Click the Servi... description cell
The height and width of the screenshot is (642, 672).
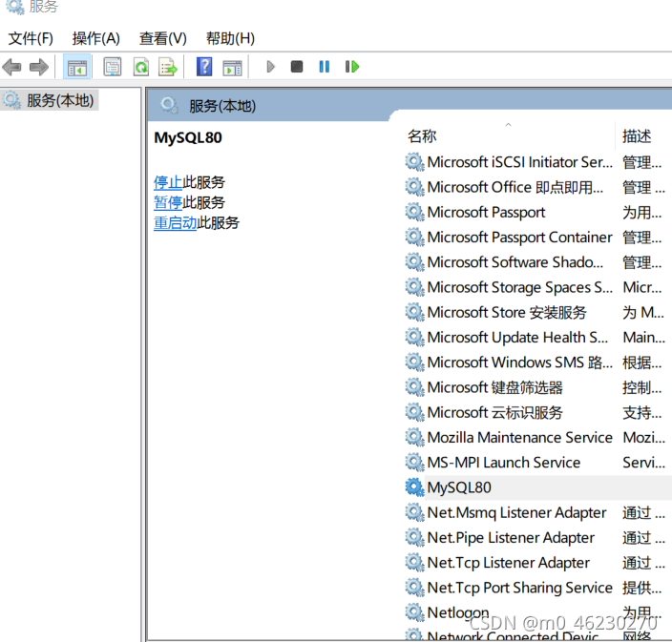point(643,463)
